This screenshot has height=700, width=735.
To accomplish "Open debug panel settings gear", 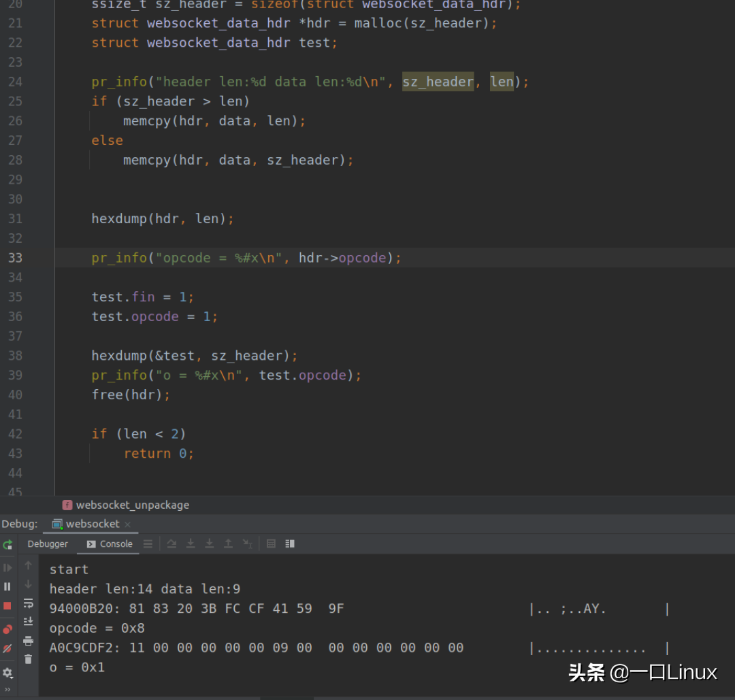I will click(x=7, y=673).
